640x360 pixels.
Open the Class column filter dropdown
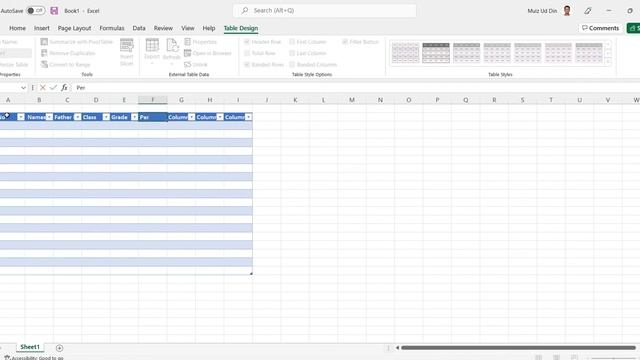coord(106,117)
